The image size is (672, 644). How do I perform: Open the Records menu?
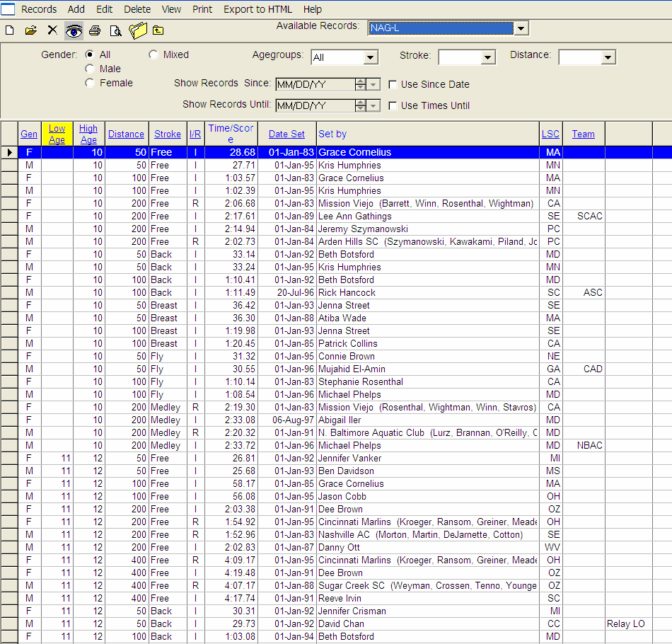pos(38,9)
